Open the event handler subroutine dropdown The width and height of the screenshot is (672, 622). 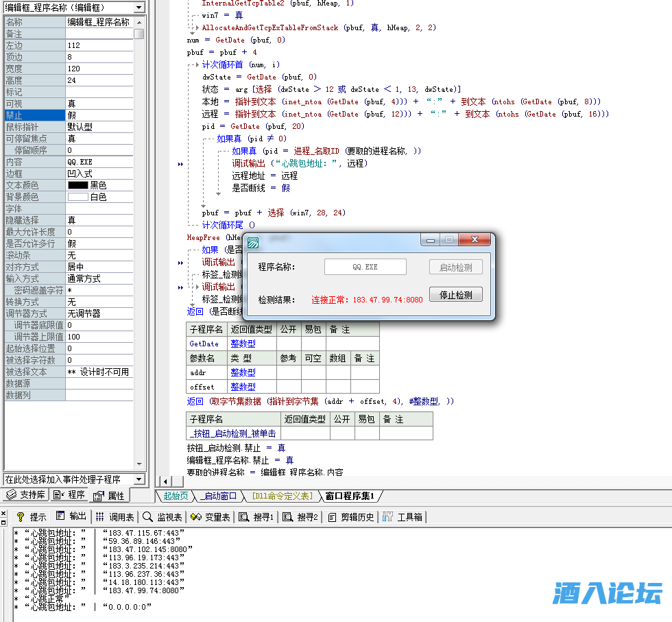[139, 479]
